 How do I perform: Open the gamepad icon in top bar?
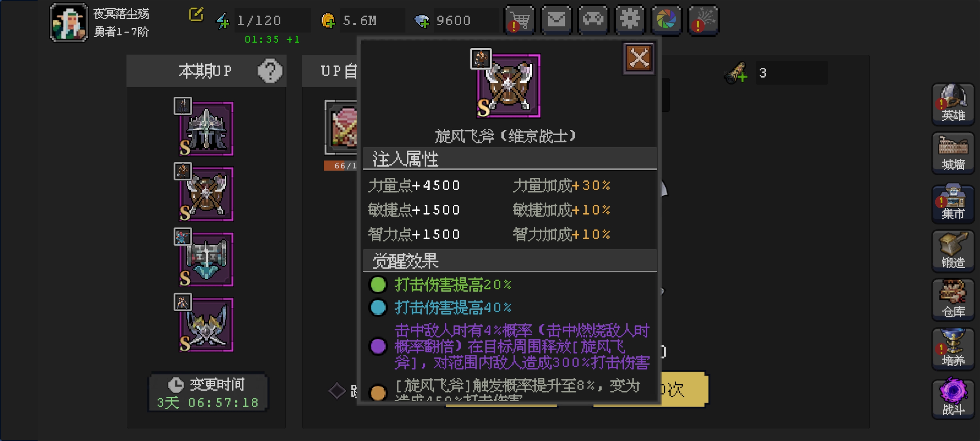click(593, 20)
